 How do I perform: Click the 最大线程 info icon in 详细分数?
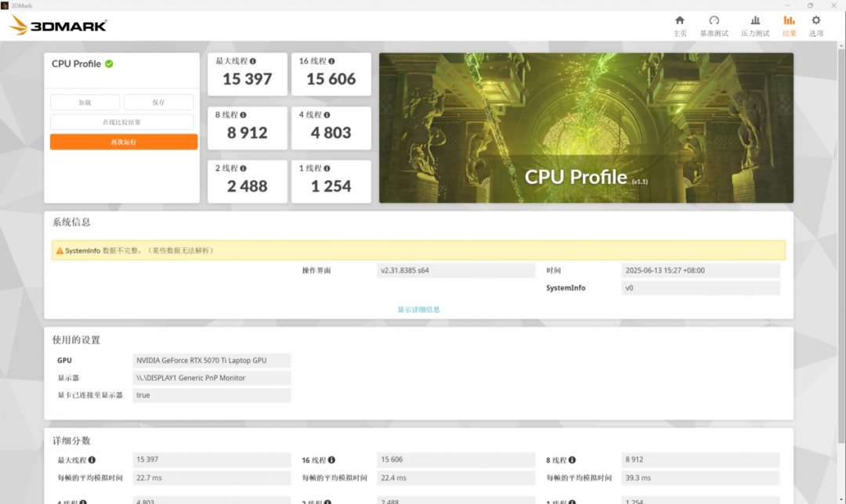(x=92, y=460)
